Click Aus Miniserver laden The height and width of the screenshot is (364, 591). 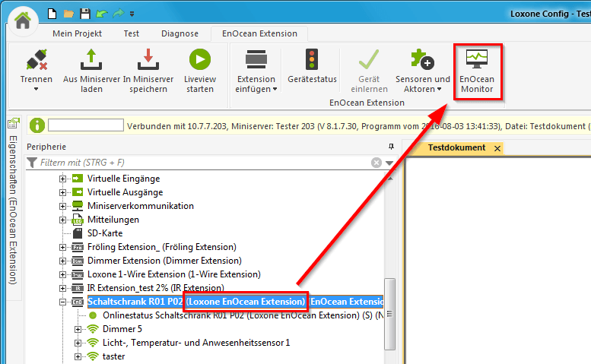tap(91, 71)
